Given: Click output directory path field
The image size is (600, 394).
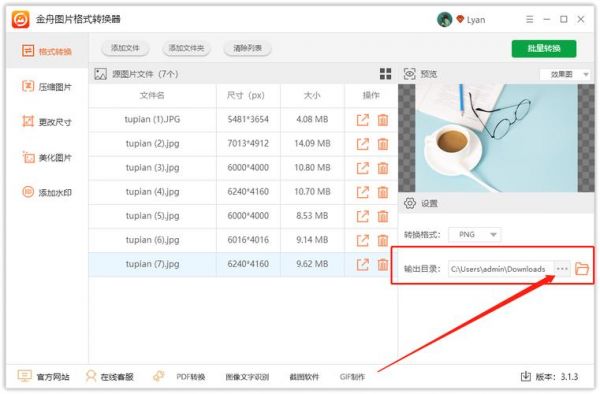Looking at the screenshot, I should (x=501, y=269).
